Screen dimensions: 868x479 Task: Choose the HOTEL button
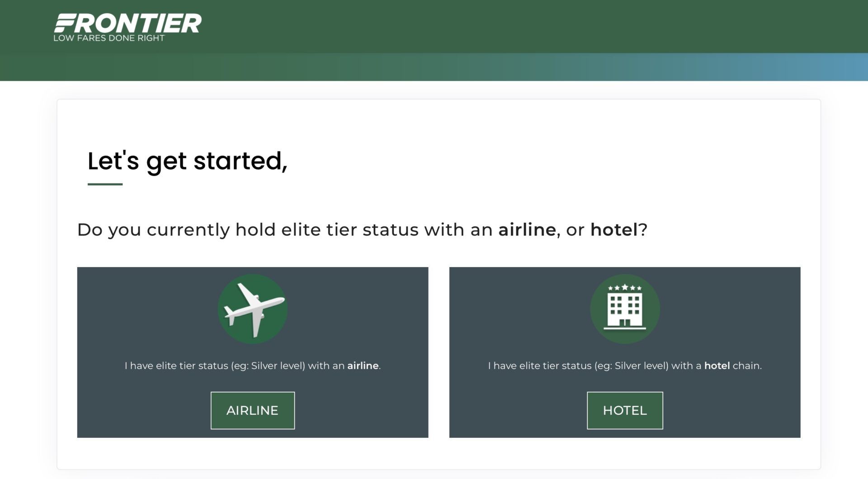[x=625, y=410]
